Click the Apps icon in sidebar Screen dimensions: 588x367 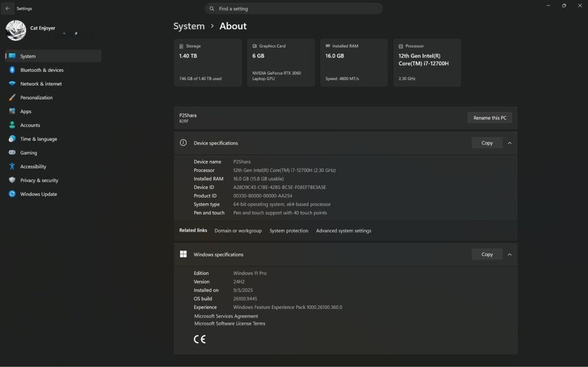(12, 111)
